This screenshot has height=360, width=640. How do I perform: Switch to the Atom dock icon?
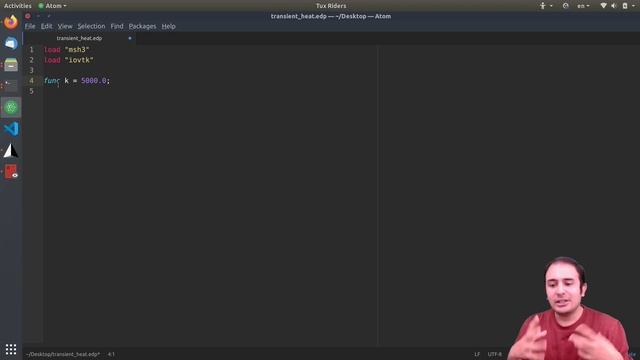coord(11,107)
